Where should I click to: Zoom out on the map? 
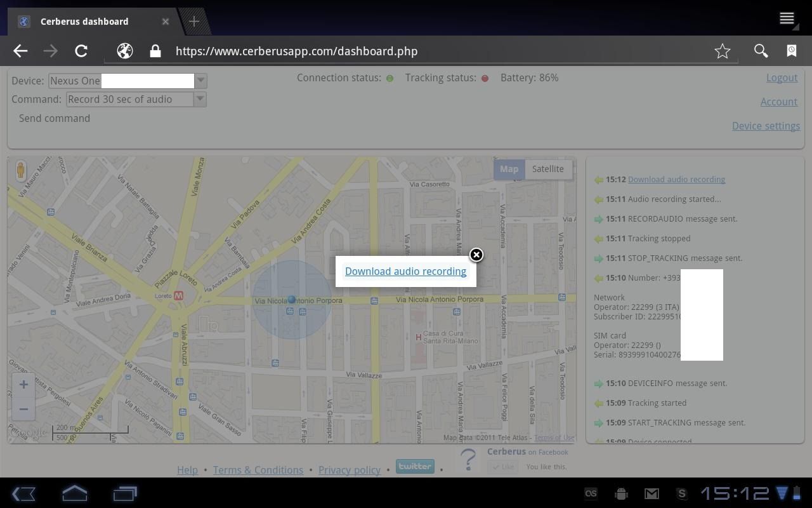click(23, 409)
